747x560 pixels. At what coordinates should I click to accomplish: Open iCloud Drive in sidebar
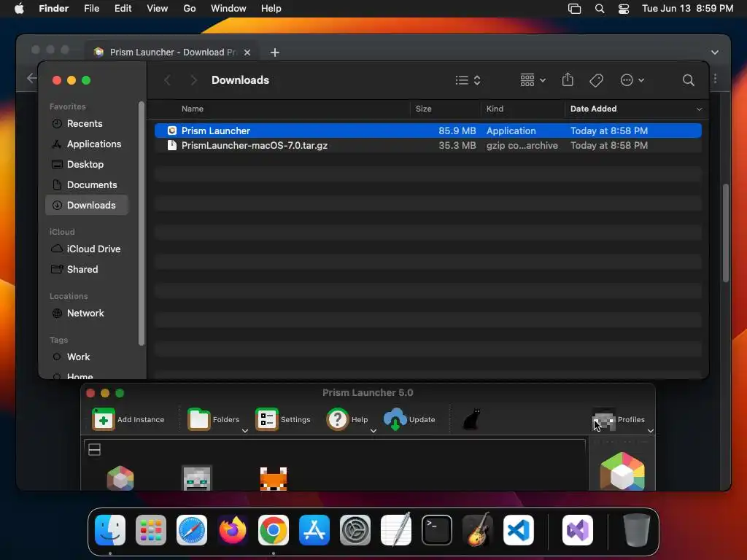coord(88,249)
